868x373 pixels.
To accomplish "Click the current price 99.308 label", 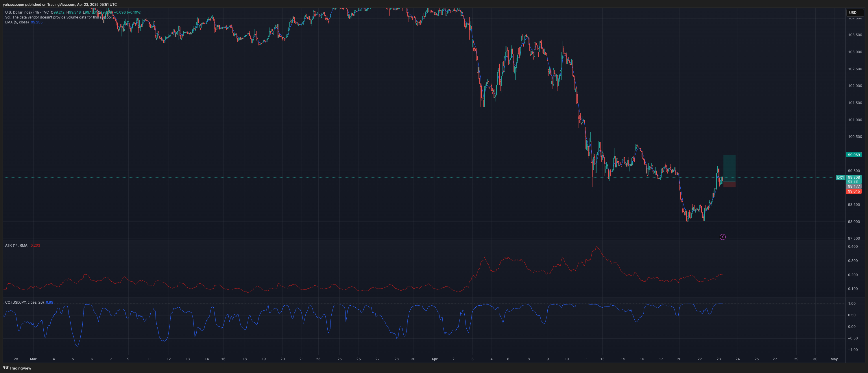I will (854, 177).
